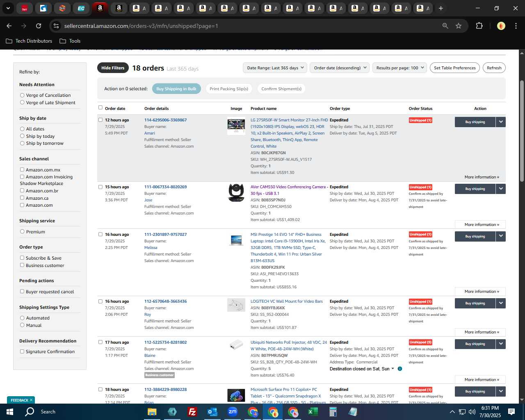Screen dimensions: 525x420
Task: Switch to the EC browser tab
Action: click(81, 8)
